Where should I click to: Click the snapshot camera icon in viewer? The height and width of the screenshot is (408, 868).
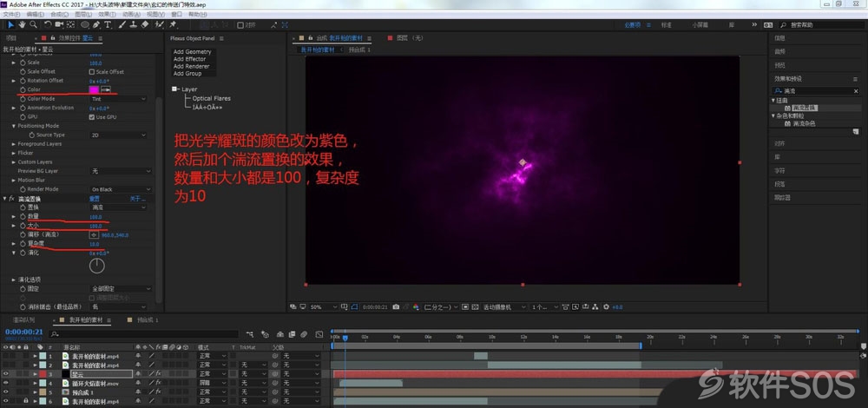tap(396, 306)
